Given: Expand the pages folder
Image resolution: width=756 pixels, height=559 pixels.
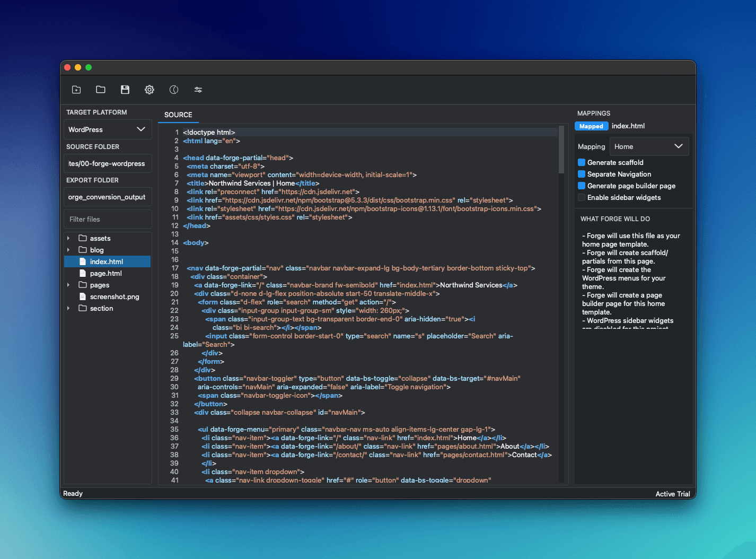Looking at the screenshot, I should [68, 285].
